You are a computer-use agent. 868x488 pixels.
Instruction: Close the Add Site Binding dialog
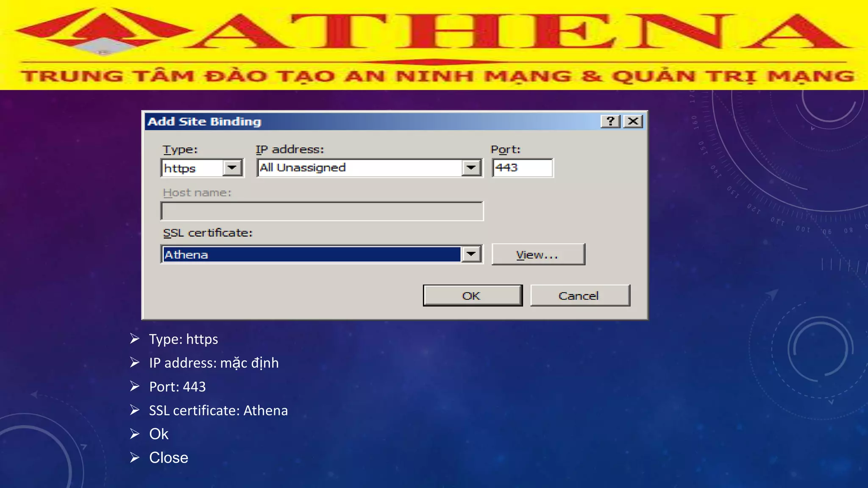pyautogui.click(x=633, y=121)
